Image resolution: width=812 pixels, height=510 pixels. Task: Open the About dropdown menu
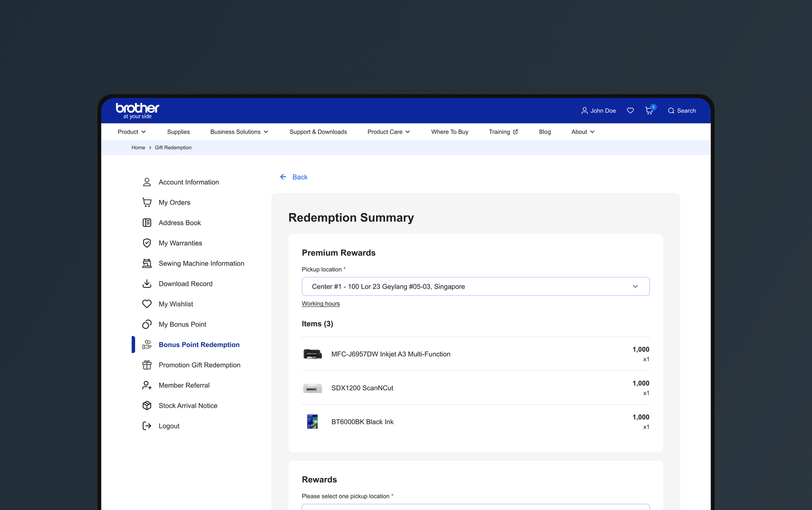583,132
